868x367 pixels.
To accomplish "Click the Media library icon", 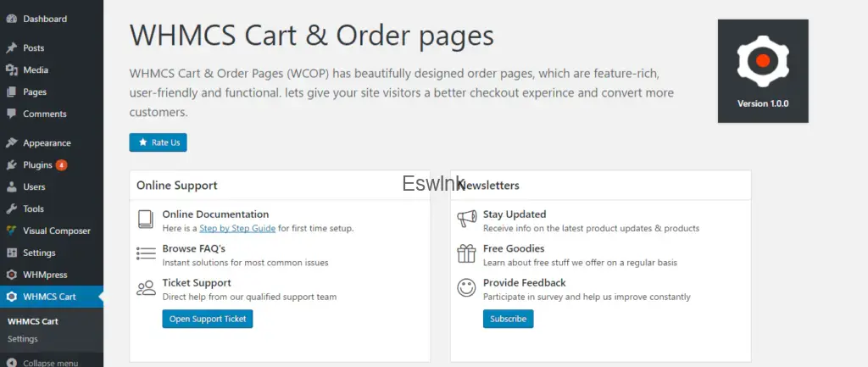I will point(11,70).
